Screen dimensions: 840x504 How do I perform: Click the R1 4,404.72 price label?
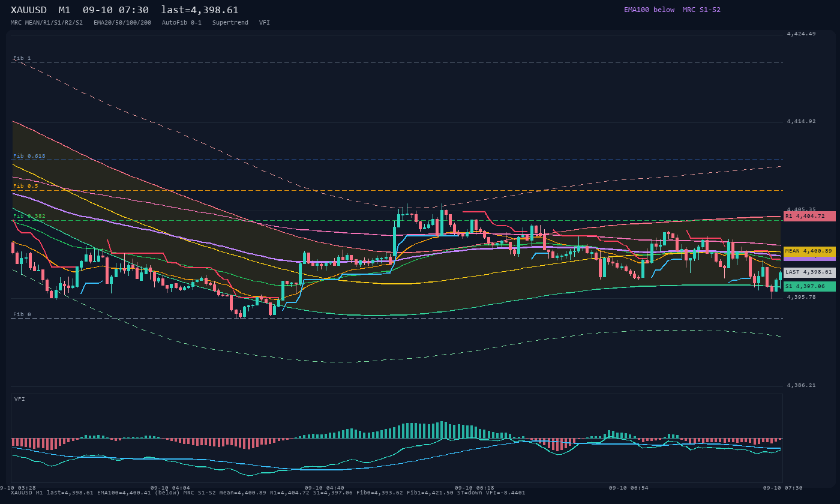point(809,216)
